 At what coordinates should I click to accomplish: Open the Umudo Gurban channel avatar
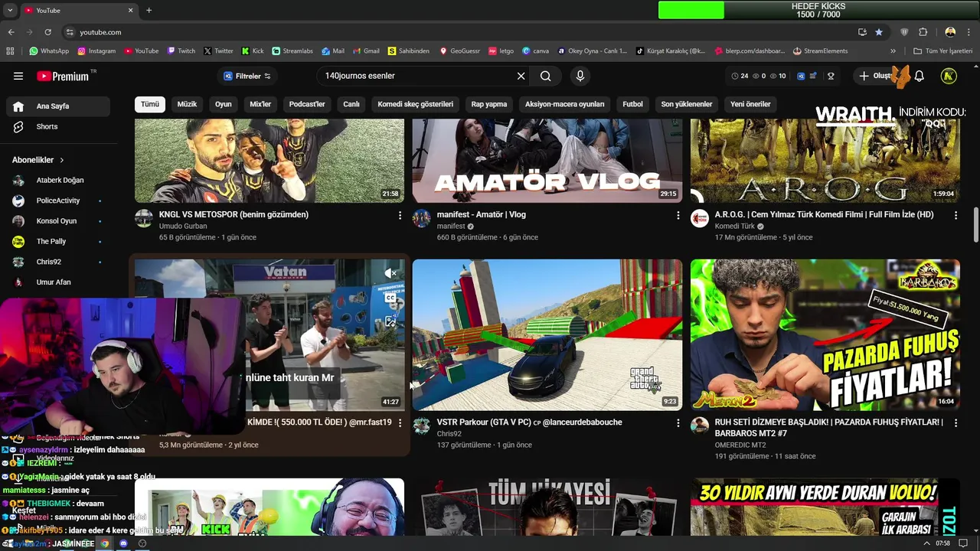click(144, 219)
